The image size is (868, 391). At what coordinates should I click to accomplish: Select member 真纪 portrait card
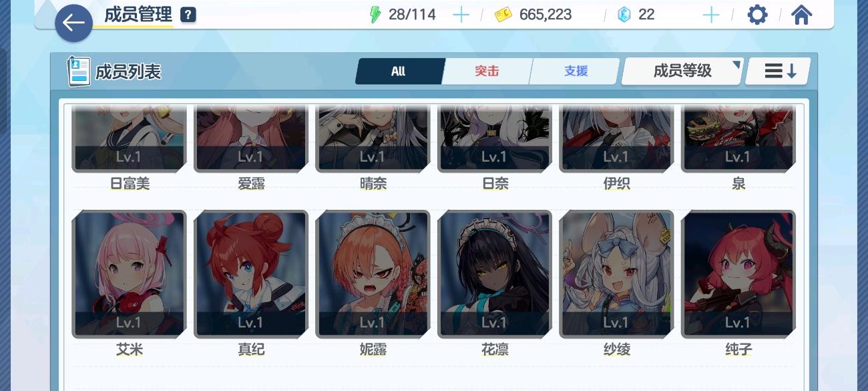point(251,274)
